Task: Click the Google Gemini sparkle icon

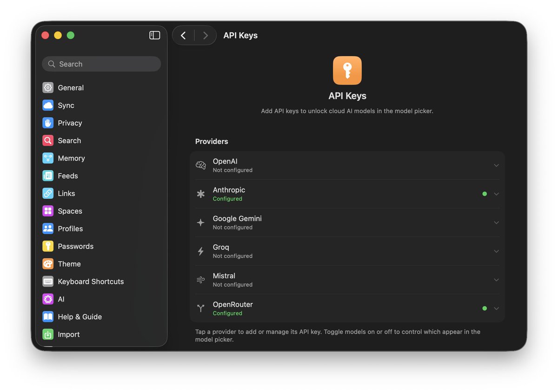Action: pos(201,223)
